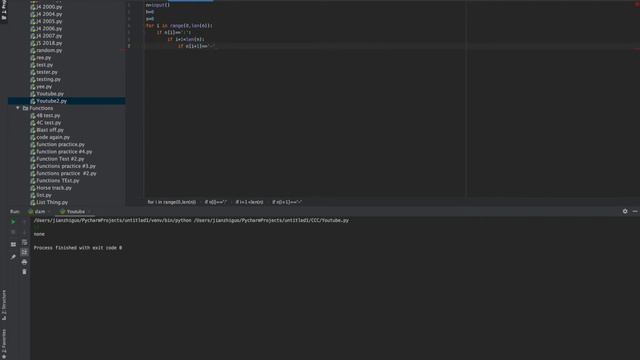640x360 pixels.
Task: Select test.py in the file tree
Action: click(x=44, y=65)
